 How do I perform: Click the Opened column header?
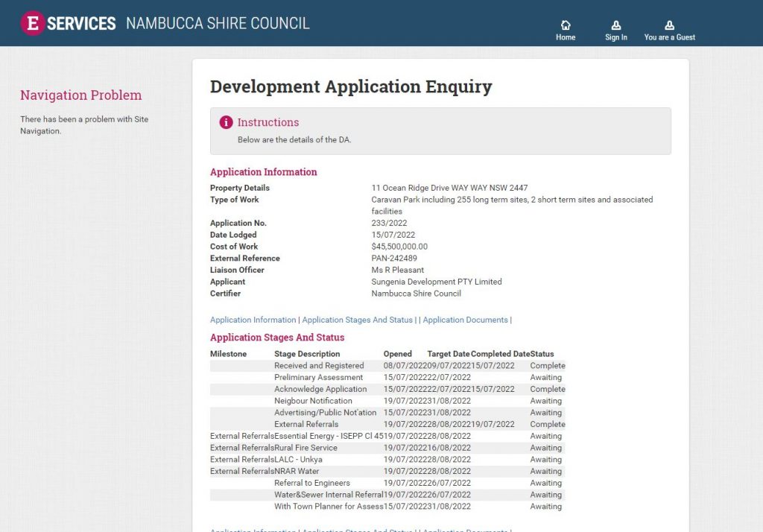coord(398,354)
